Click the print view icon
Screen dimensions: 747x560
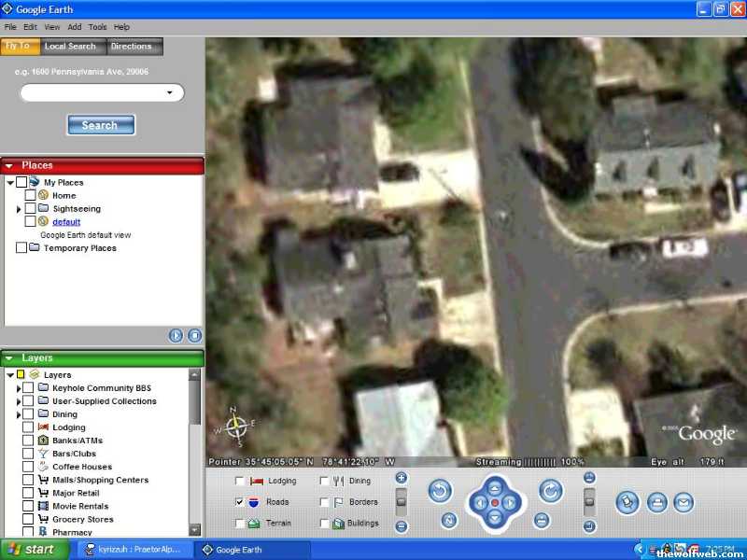657,502
